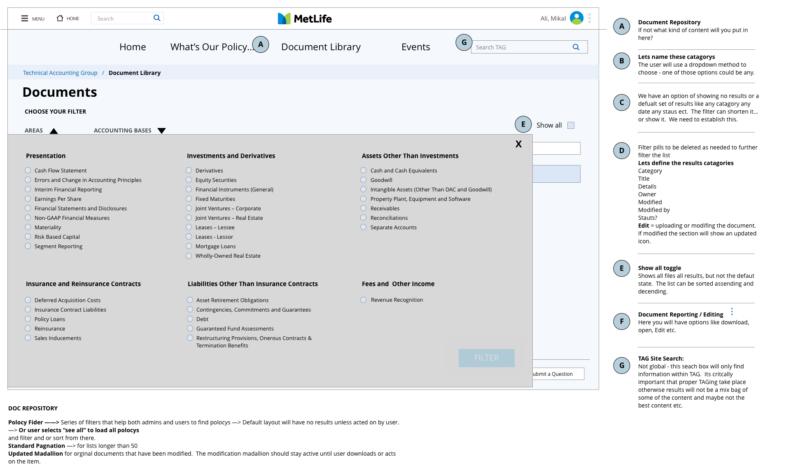Select Policy Loans radio option
Viewport: 800px width, 475px height.
[28, 319]
